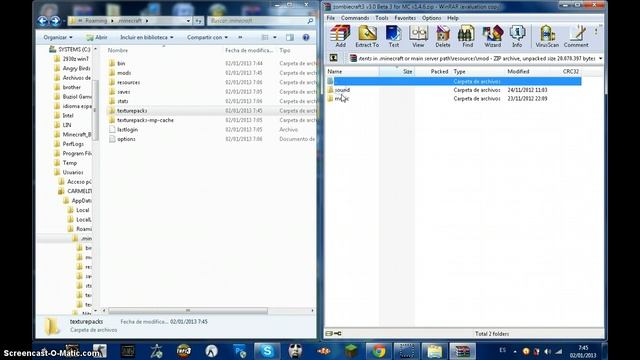Click the up-one-level icon in WinRAR
This screenshot has width=640, height=360.
coord(333,58)
